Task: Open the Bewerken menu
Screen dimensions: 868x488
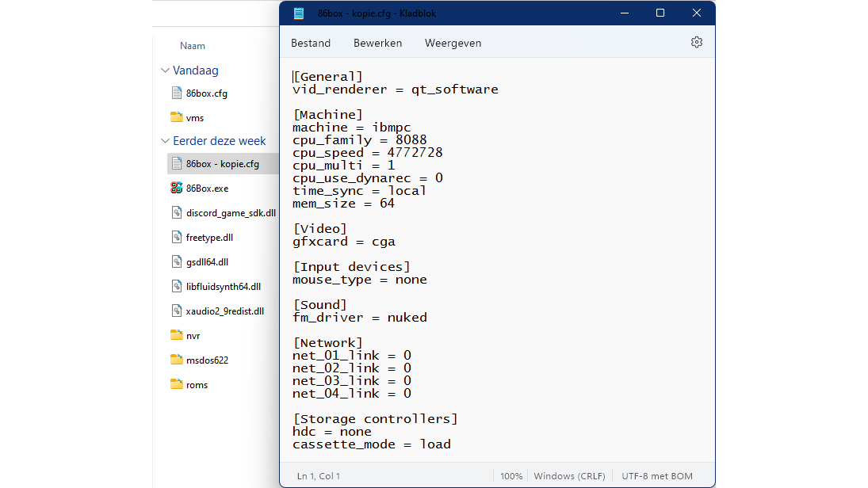Action: (x=377, y=43)
